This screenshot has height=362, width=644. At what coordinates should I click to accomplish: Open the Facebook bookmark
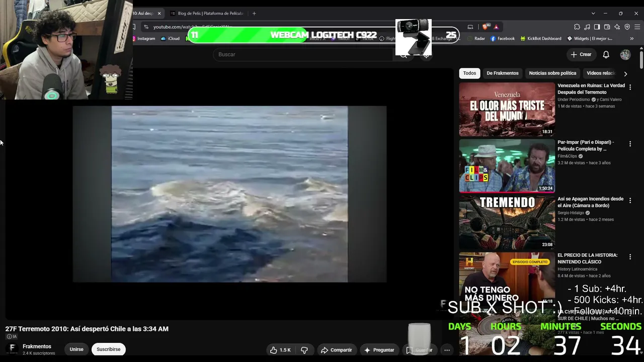(x=503, y=38)
